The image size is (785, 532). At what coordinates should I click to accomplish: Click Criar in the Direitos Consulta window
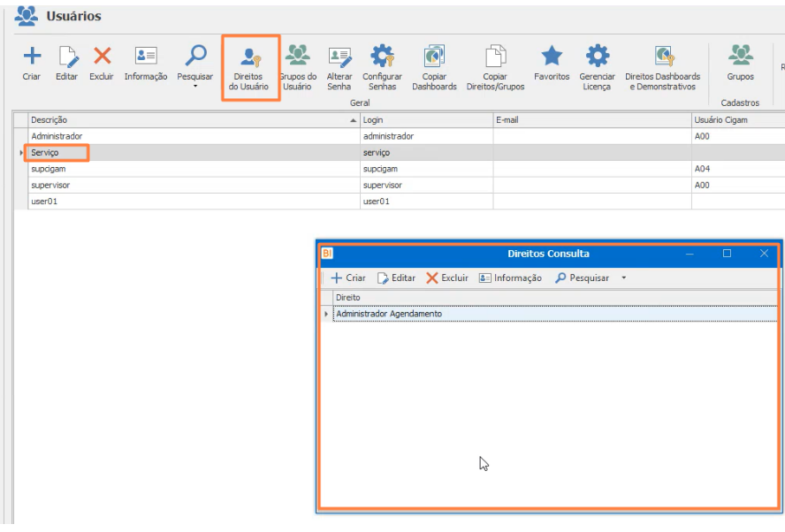(x=348, y=277)
